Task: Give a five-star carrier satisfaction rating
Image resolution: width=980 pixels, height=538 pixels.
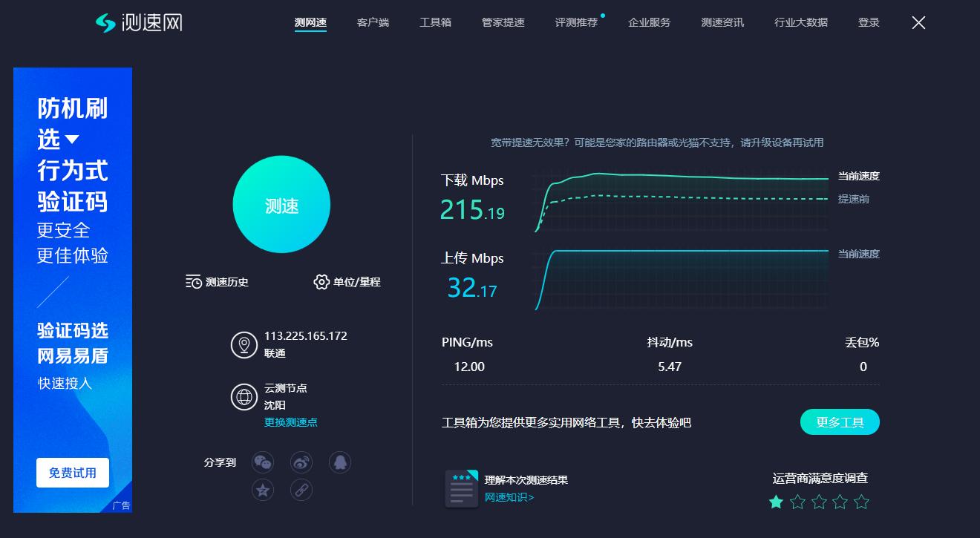Action: (x=860, y=502)
